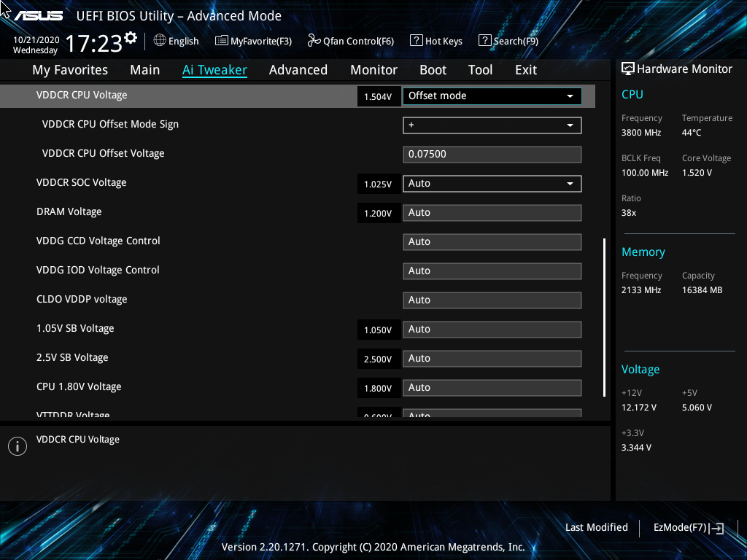Image resolution: width=747 pixels, height=560 pixels.
Task: Click the 5.060 V reading
Action: 697,408
